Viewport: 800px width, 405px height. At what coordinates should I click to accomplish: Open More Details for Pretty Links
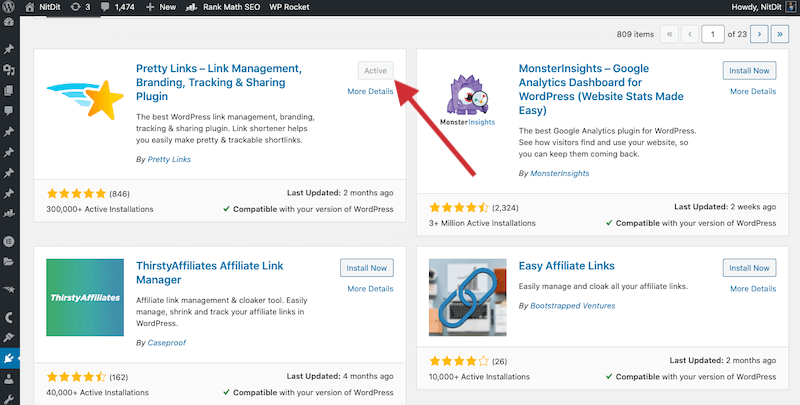[370, 91]
